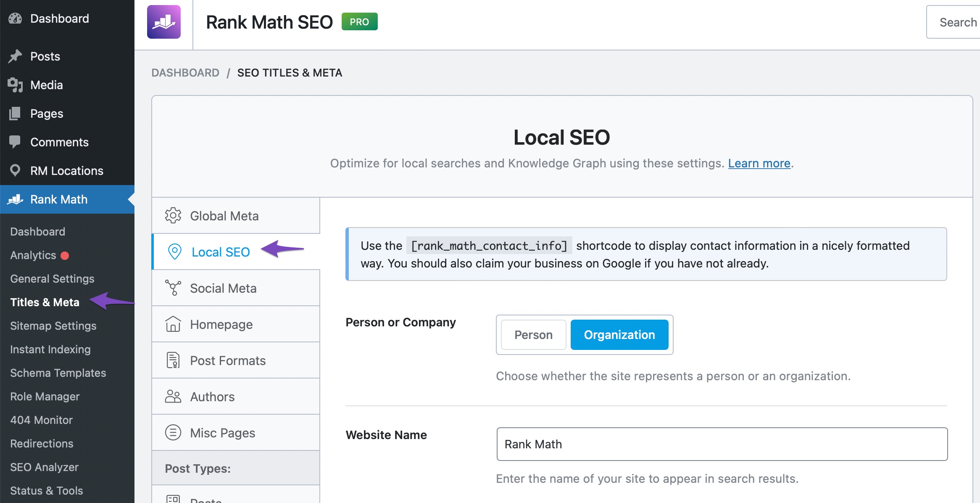Open the Local SEO tab
Screen dimensions: 980x503
(x=236, y=251)
